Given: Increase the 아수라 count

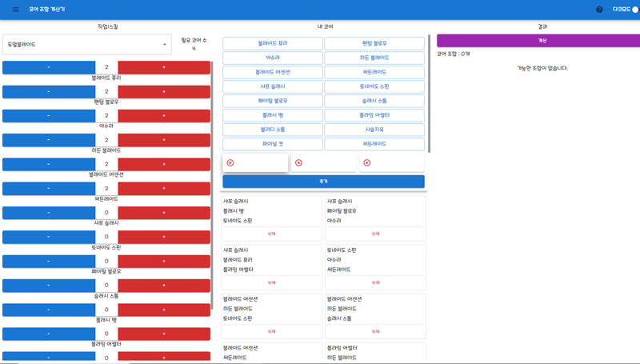Looking at the screenshot, I should click(164, 116).
